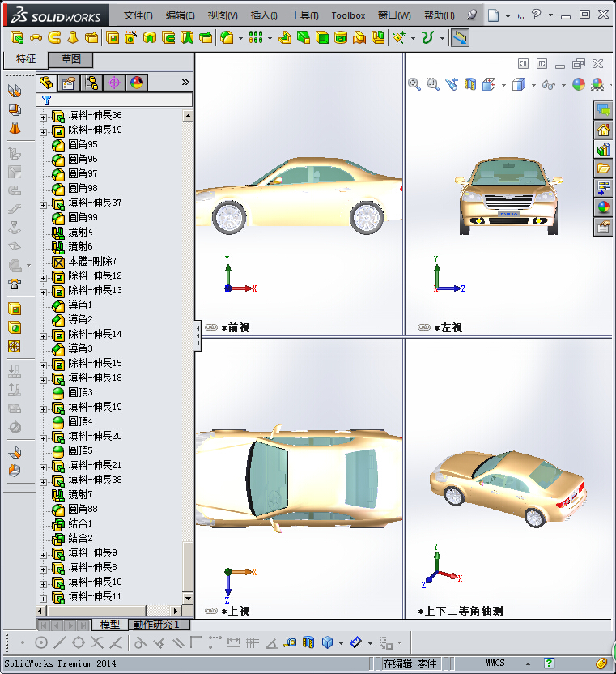Click the Linear Pattern toolbar icon
This screenshot has width=616, height=674.
click(256, 38)
